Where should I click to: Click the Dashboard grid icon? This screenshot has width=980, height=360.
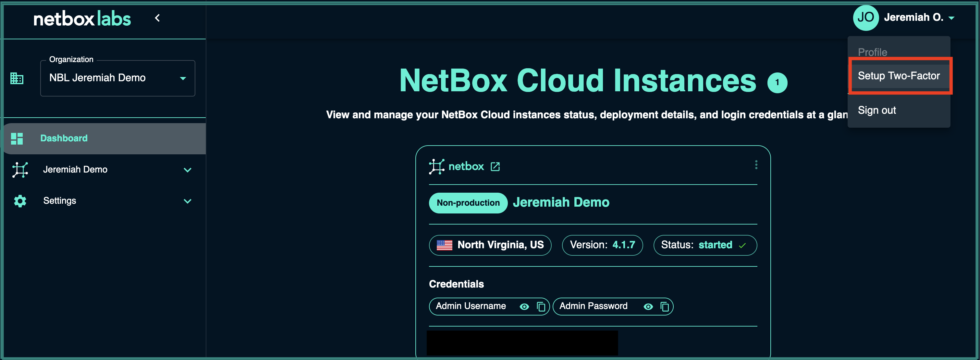17,139
